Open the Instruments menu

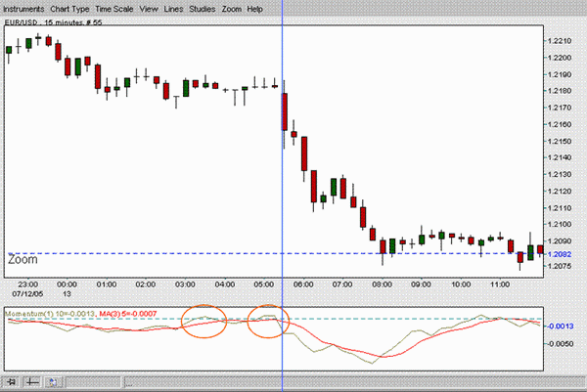pos(23,9)
